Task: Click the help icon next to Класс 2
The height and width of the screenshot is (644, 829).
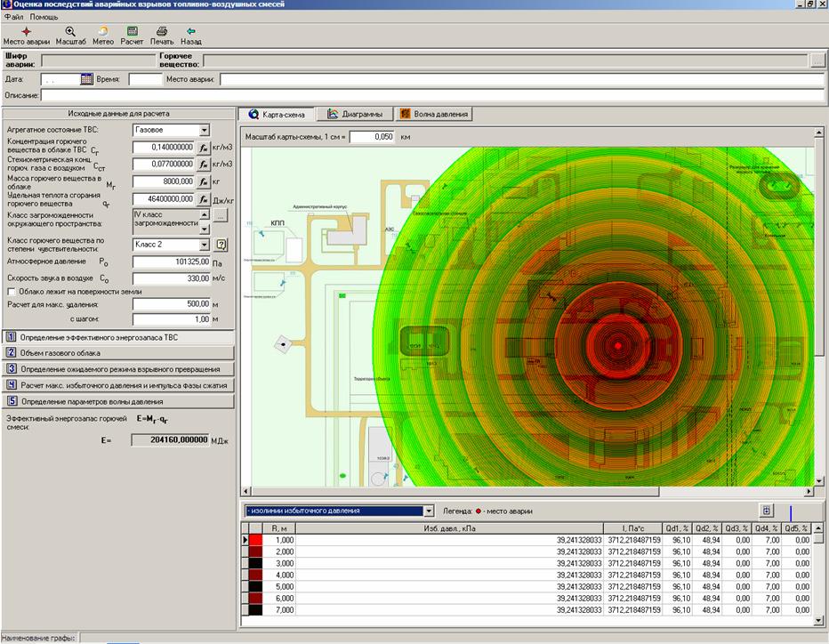Action: pyautogui.click(x=222, y=245)
